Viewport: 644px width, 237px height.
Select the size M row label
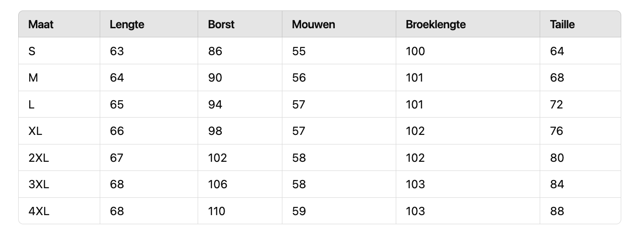(x=33, y=78)
